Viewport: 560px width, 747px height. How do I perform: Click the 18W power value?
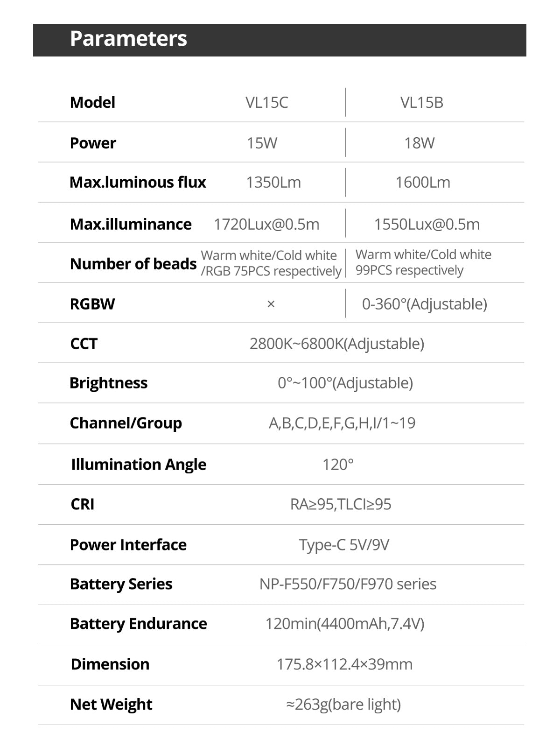pyautogui.click(x=419, y=143)
